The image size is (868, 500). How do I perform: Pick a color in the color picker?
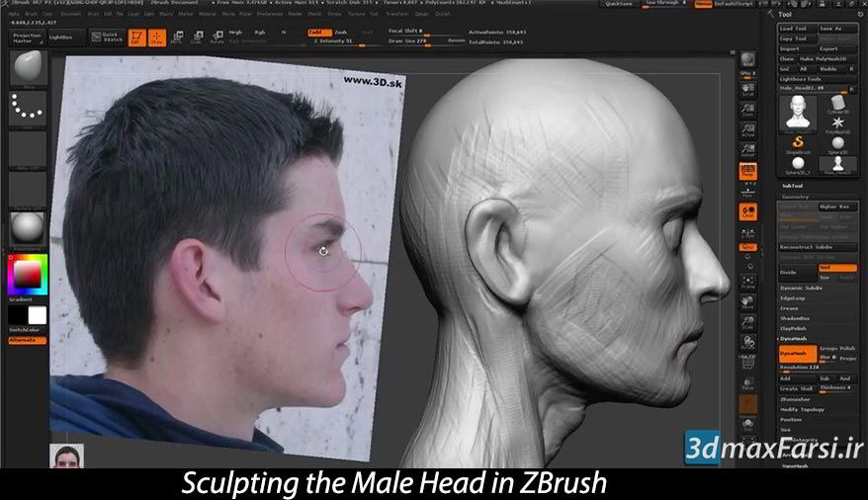[28, 275]
